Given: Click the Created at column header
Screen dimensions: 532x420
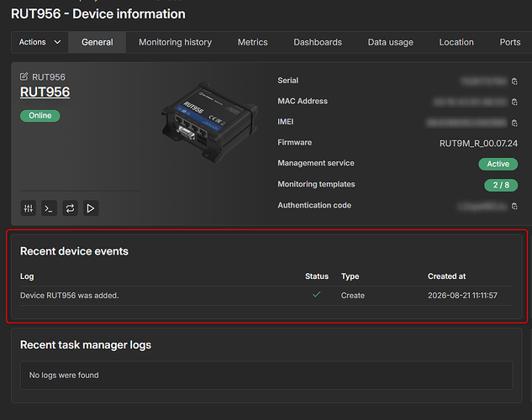Looking at the screenshot, I should 446,276.
